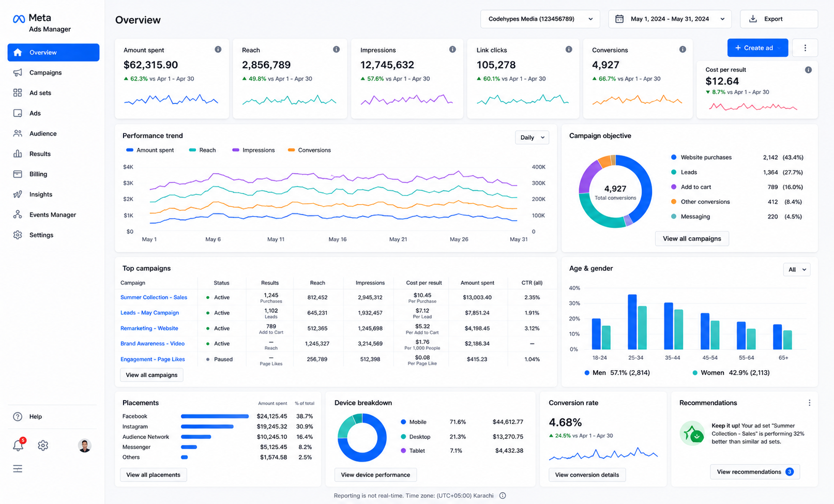834x504 pixels.
Task: Toggle Impressions series in the chart legend
Action: pos(253,150)
